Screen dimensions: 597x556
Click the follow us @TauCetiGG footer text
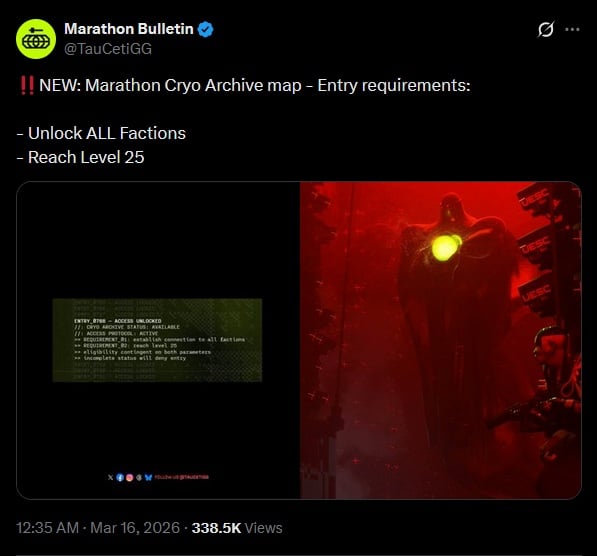click(x=181, y=477)
